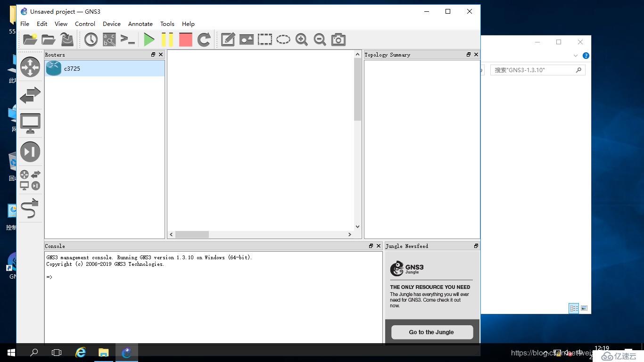Click the workspace vertical scrollbar thumb

[357, 89]
